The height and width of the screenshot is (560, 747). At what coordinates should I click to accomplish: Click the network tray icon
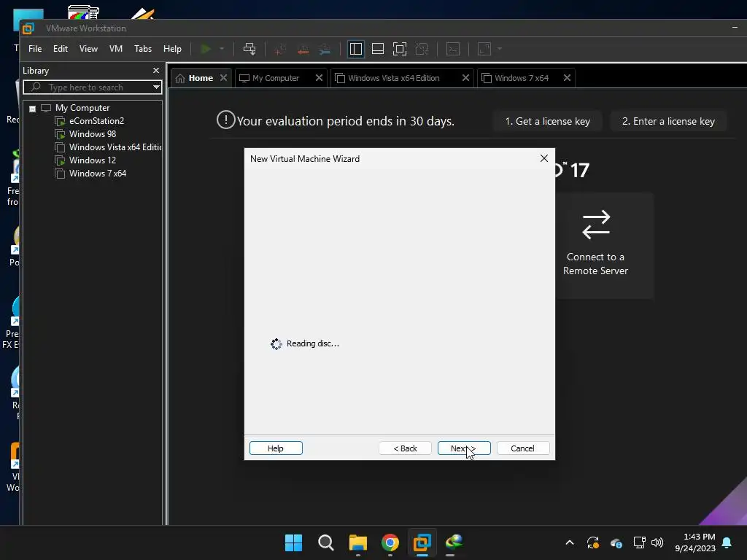coord(639,542)
